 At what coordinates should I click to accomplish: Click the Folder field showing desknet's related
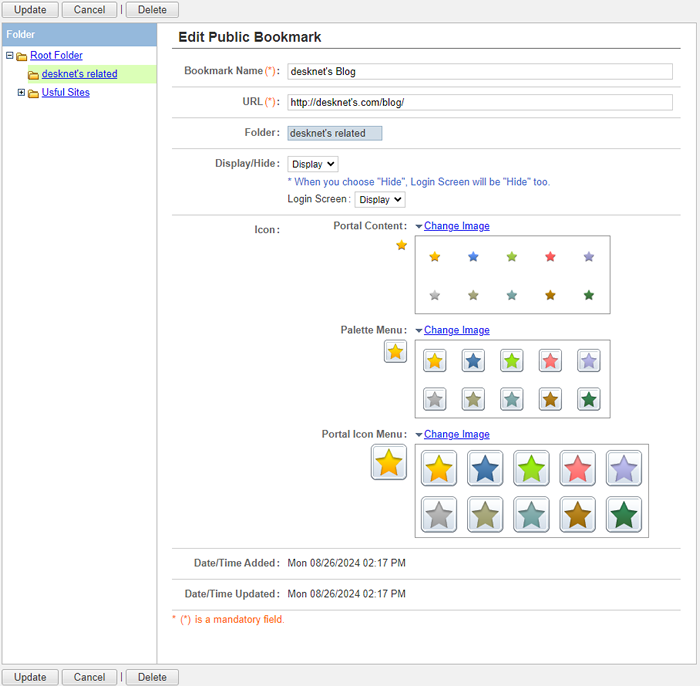(335, 133)
